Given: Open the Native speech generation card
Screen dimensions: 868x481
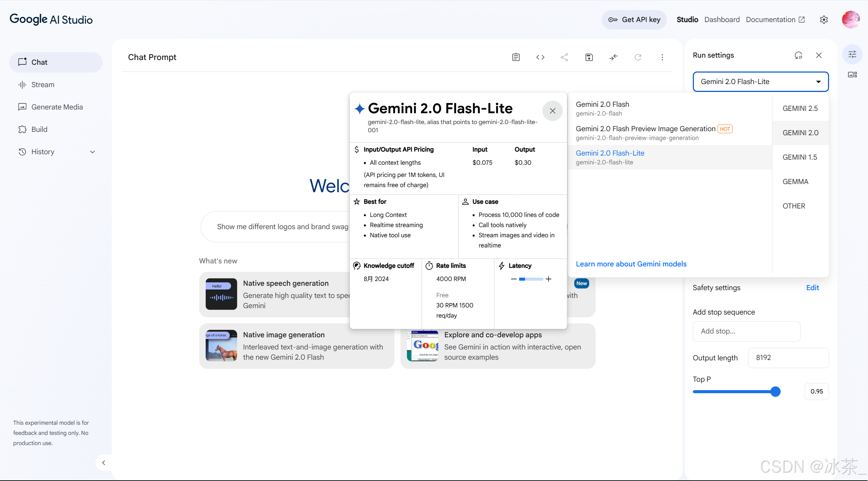Looking at the screenshot, I should [275, 295].
